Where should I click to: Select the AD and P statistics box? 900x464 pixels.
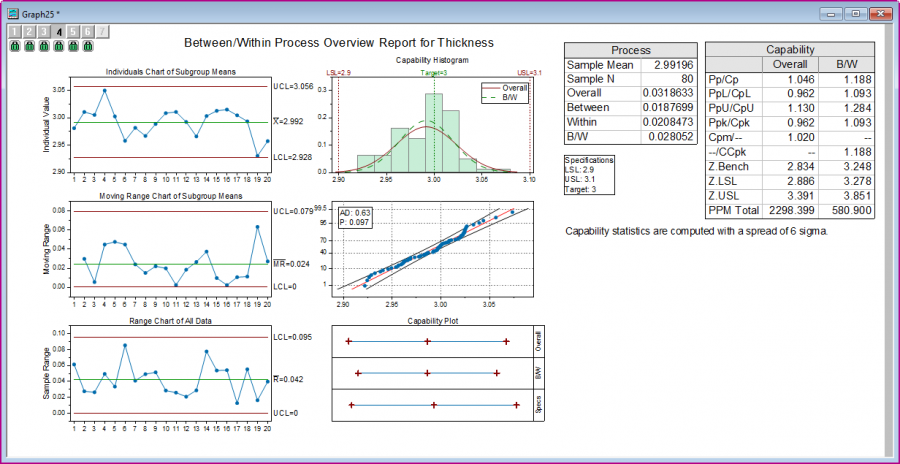(x=355, y=217)
